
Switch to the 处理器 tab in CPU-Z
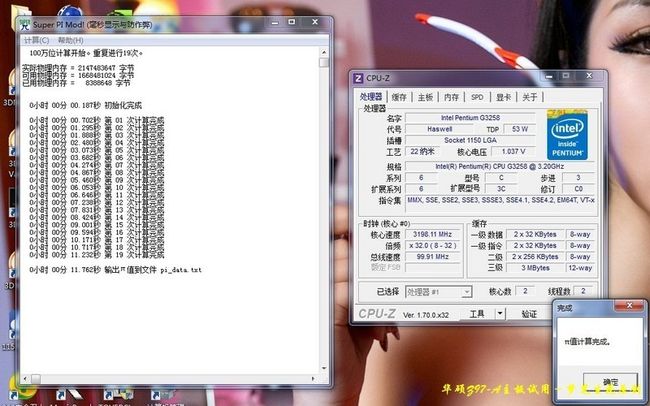coord(371,97)
